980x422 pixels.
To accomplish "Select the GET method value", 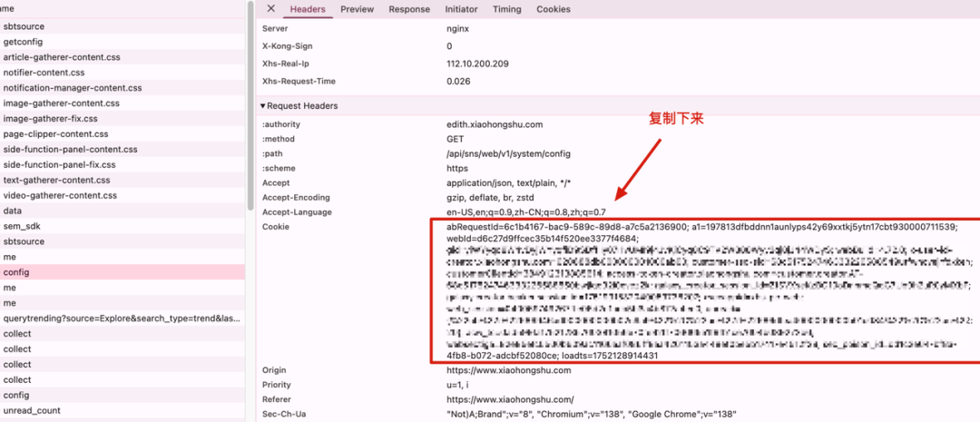I will [455, 139].
